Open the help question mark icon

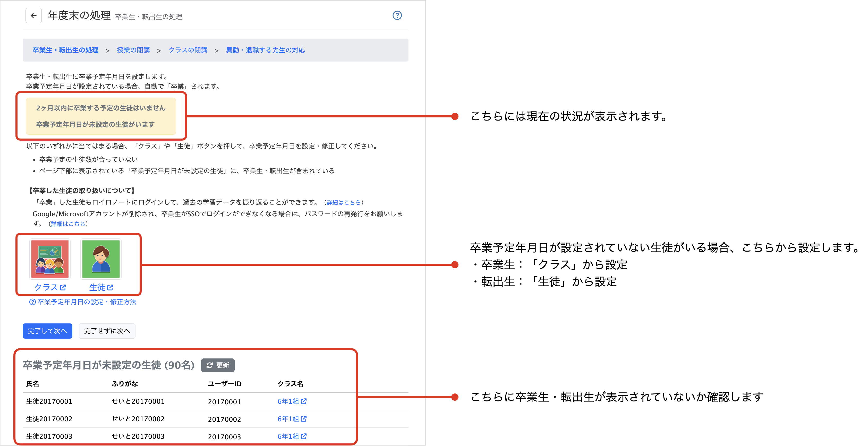(397, 15)
